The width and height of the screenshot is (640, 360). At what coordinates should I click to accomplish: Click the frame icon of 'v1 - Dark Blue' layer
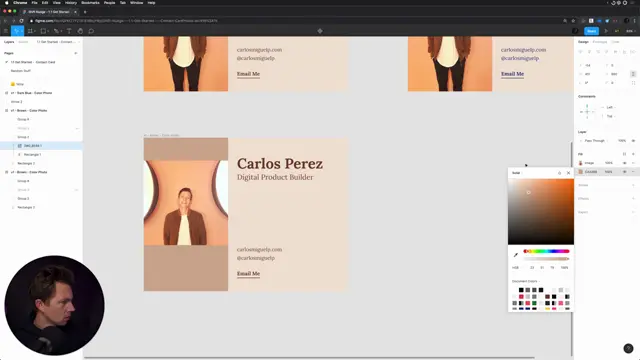tap(6, 93)
